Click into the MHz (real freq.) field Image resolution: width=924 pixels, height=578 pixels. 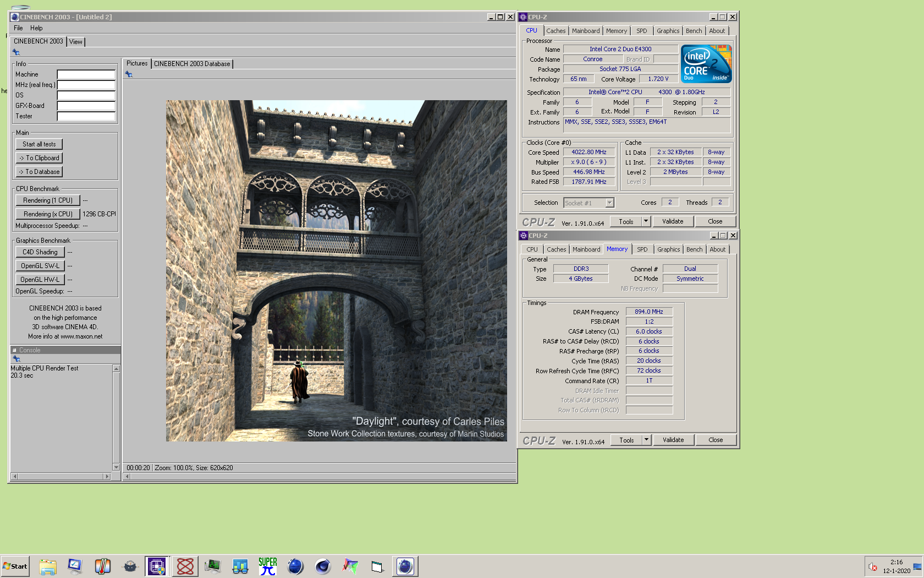86,85
